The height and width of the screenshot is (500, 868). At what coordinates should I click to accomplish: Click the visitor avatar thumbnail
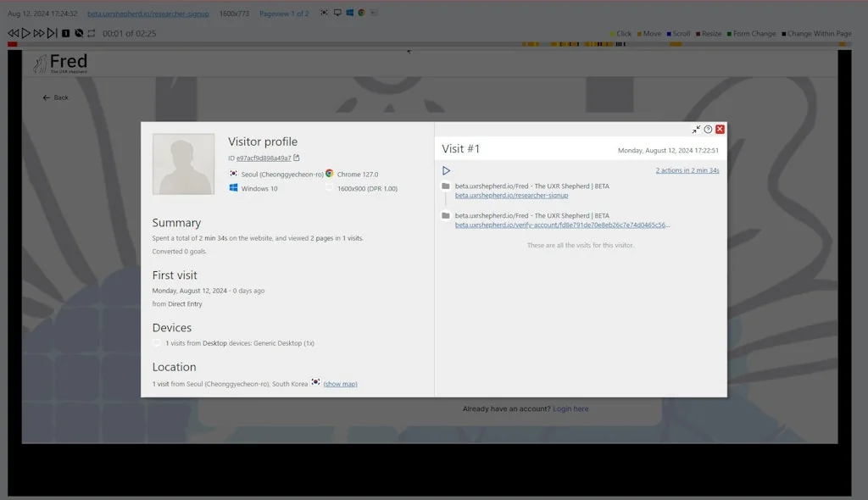(x=183, y=163)
